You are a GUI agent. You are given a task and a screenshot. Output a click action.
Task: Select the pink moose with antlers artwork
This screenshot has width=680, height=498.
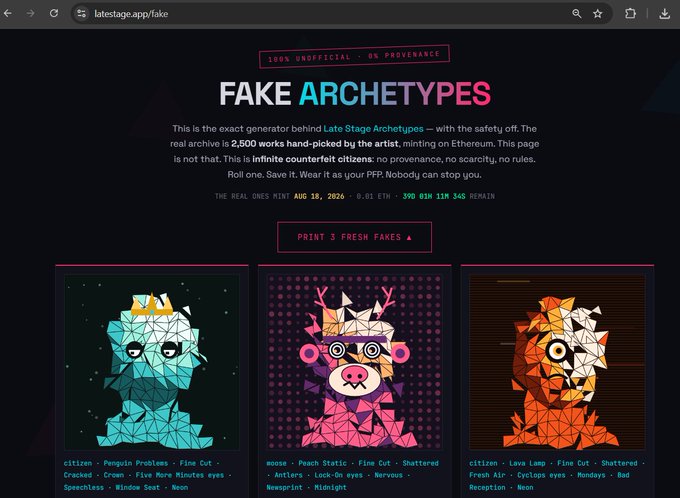(x=354, y=362)
